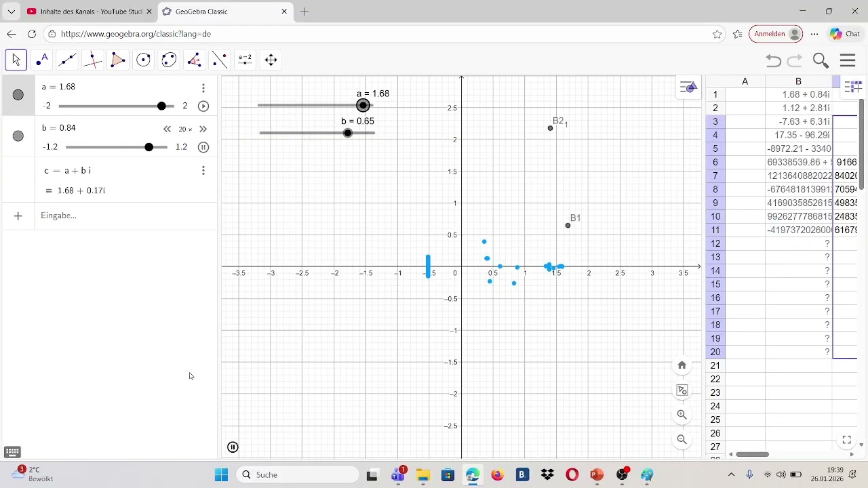Select spreadsheet row 12 header
868x488 pixels.
[715, 243]
